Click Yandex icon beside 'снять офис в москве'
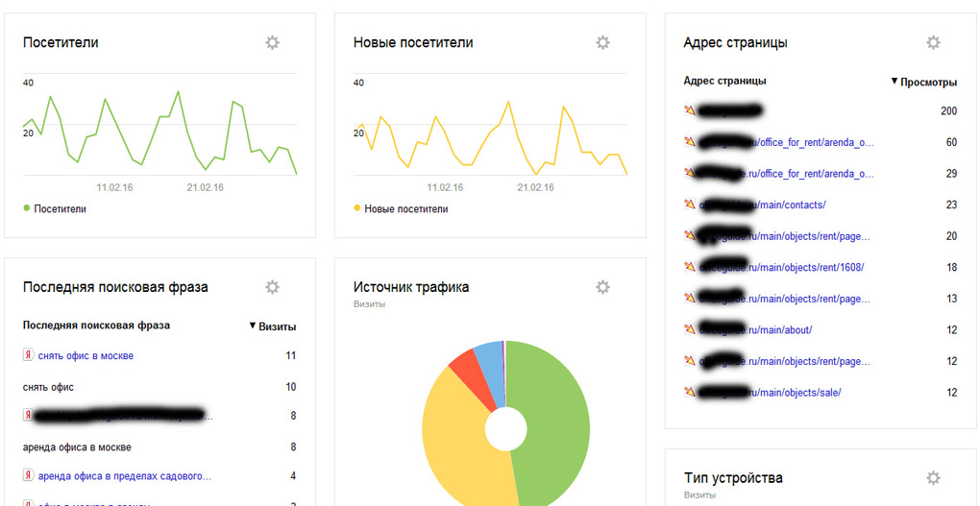 pyautogui.click(x=28, y=355)
